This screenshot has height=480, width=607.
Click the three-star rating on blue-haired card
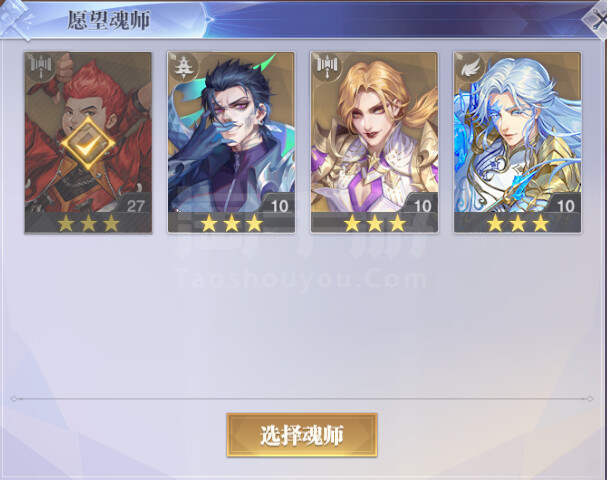231,223
